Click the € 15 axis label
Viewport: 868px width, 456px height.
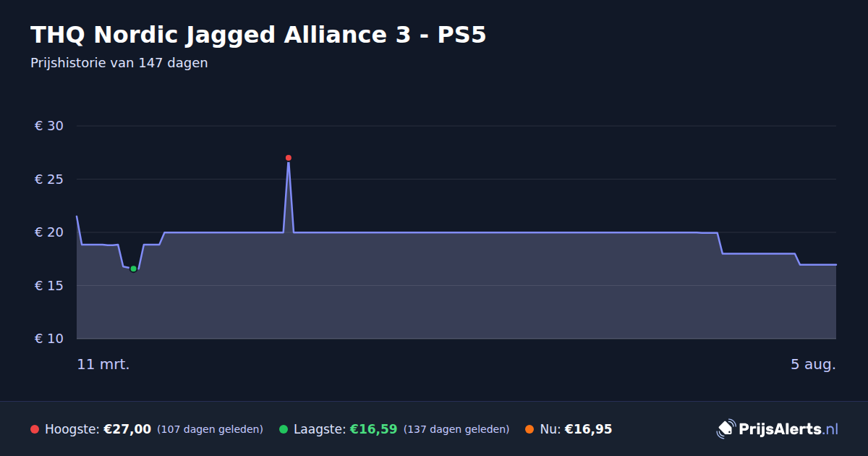pyautogui.click(x=49, y=286)
